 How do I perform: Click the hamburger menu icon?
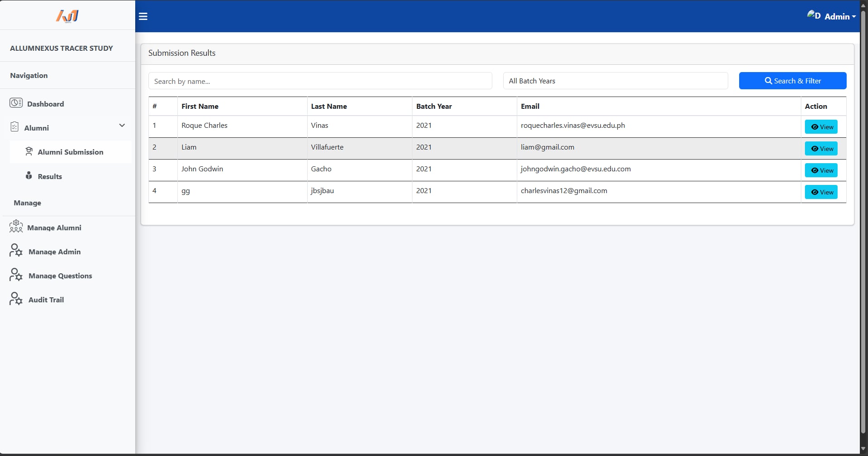143,16
